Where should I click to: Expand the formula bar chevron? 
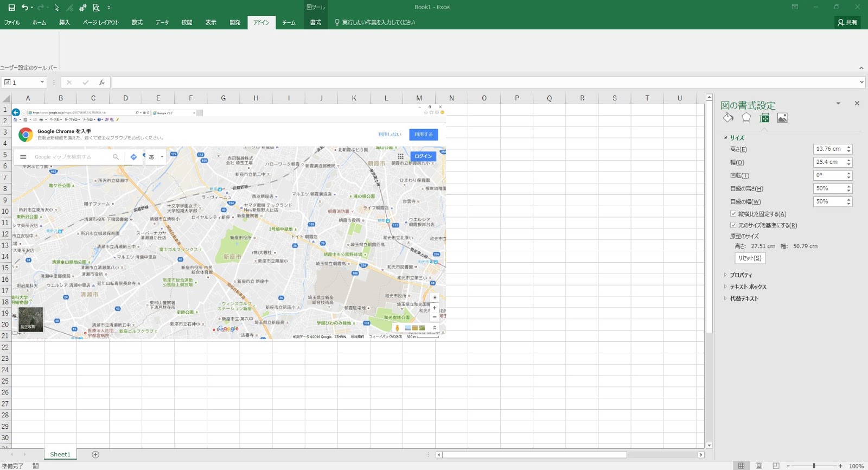[x=861, y=82]
